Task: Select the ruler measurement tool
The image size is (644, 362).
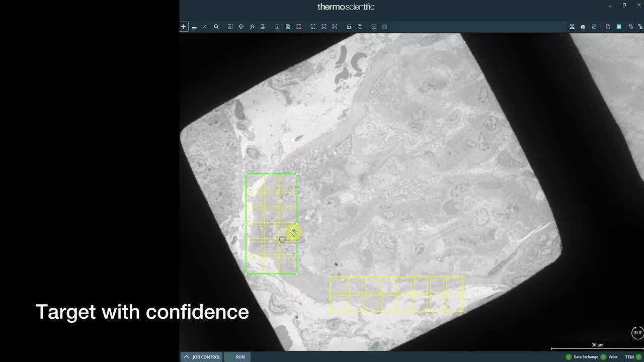Action: click(194, 27)
